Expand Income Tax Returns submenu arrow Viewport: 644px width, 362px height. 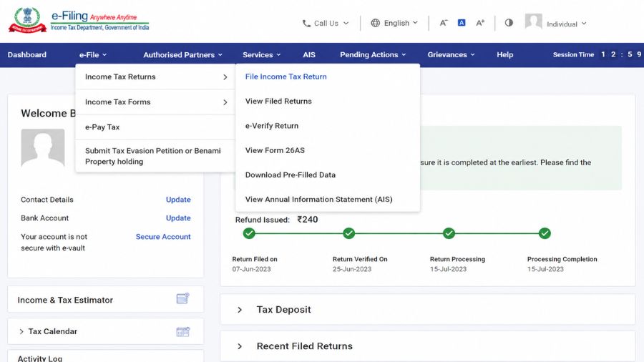click(225, 77)
